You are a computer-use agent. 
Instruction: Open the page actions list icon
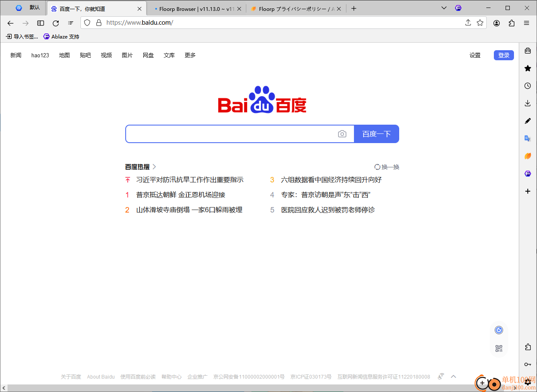click(x=71, y=23)
